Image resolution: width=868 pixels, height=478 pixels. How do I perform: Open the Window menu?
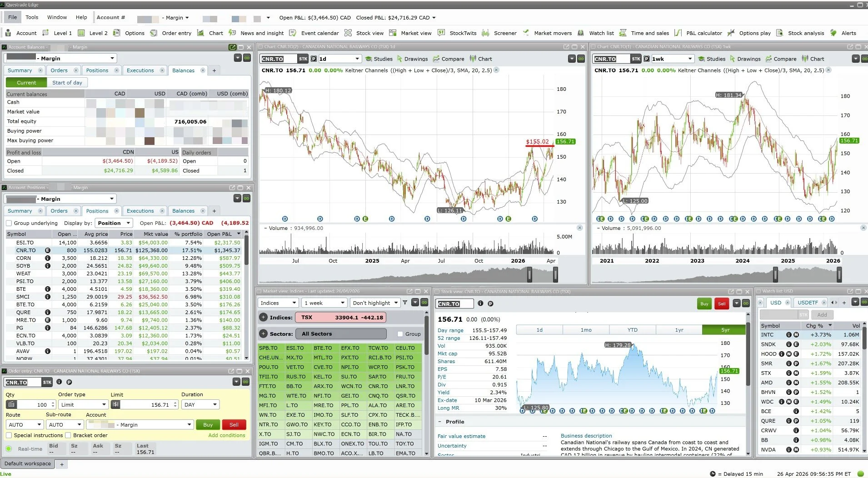coord(57,17)
